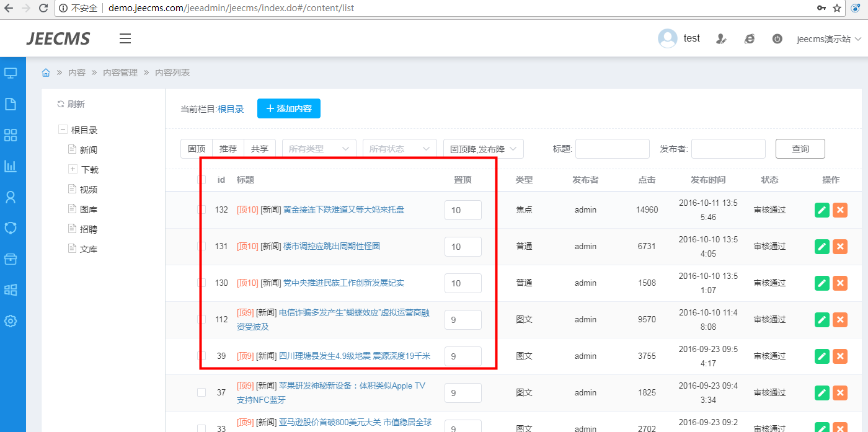The height and width of the screenshot is (432, 868).
Task: Open the user management sidebar icon
Action: 11,197
